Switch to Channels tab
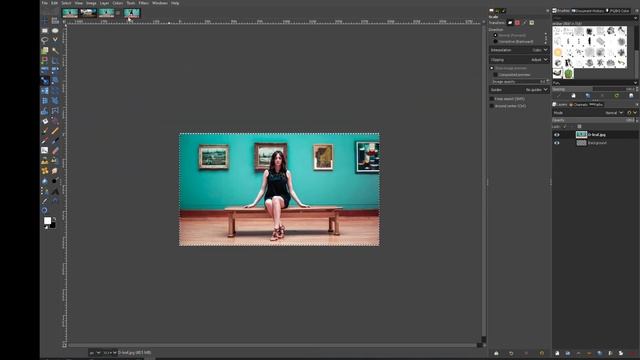Screen dimensions: 640x360 (x=578, y=105)
